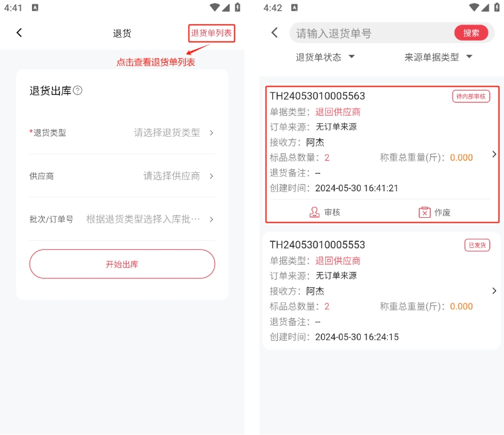Open the 批次/订单号 selection row
The height and width of the screenshot is (435, 504).
click(122, 219)
